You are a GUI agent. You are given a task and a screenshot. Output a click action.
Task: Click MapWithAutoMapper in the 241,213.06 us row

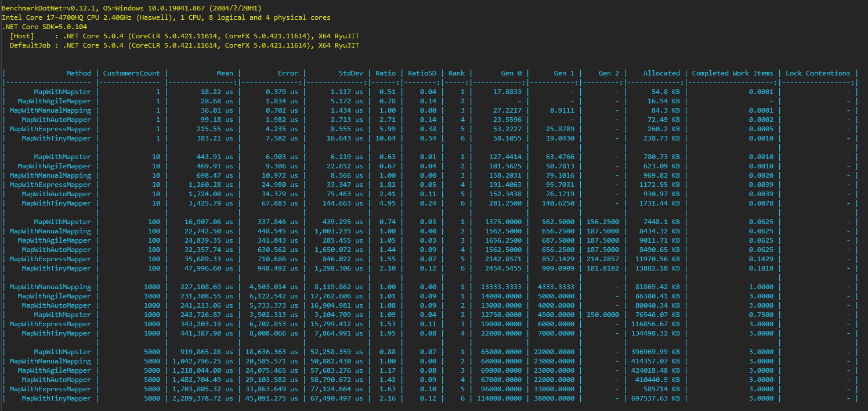pyautogui.click(x=56, y=305)
